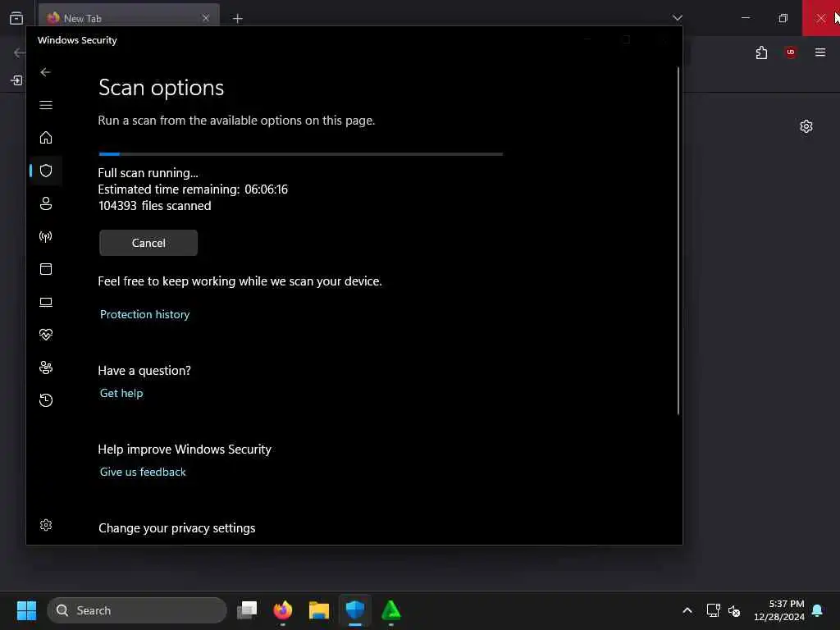The width and height of the screenshot is (840, 630).
Task: Click the Windows Security vertical scrollbar
Action: pyautogui.click(x=678, y=241)
